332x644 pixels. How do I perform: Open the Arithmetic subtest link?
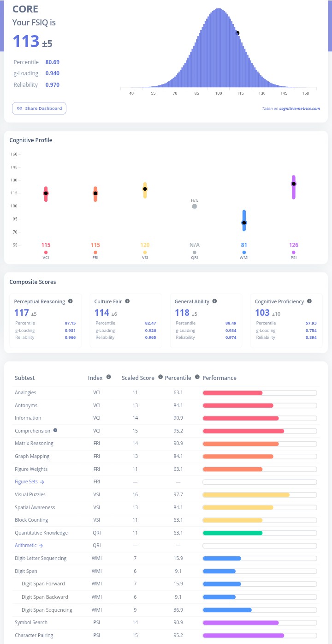[29, 545]
